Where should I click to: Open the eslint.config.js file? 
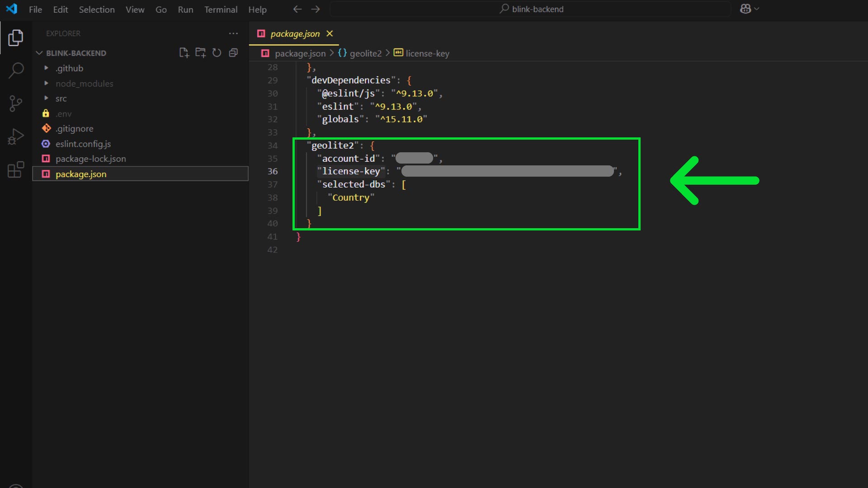pyautogui.click(x=140, y=144)
